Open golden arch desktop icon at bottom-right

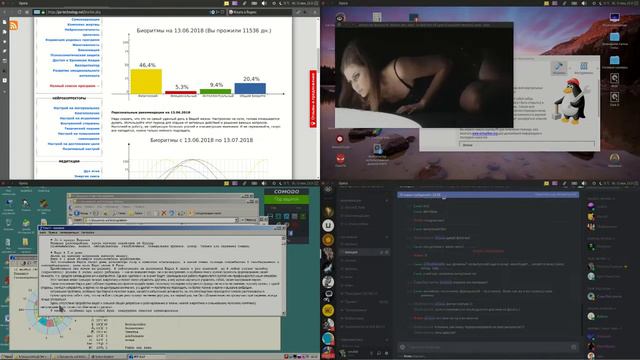point(615,157)
